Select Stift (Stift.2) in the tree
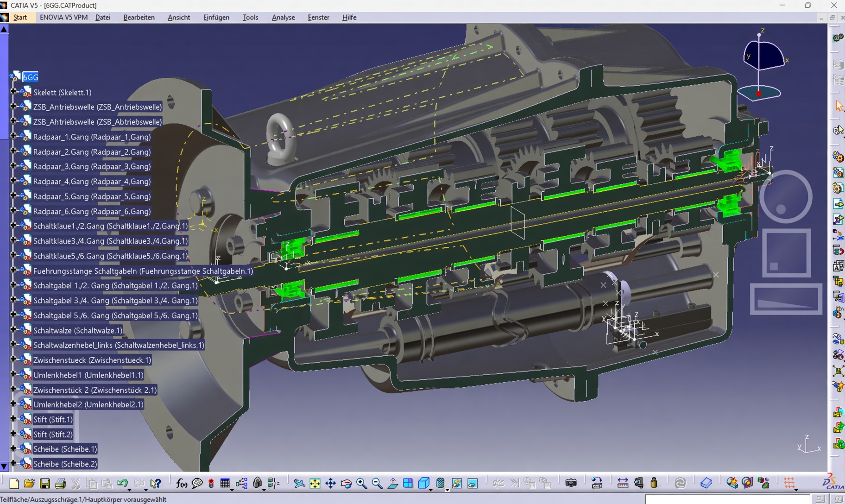 (x=53, y=434)
